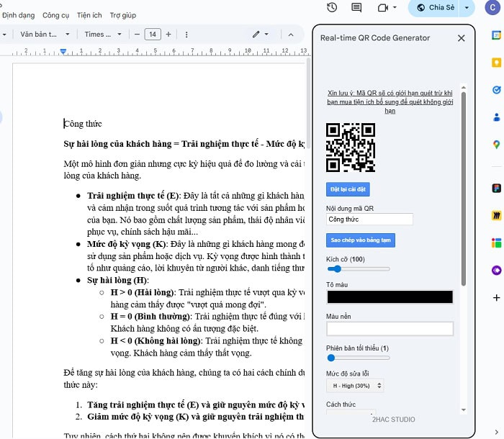
Task: Open comments history icon
Action: tap(356, 7)
